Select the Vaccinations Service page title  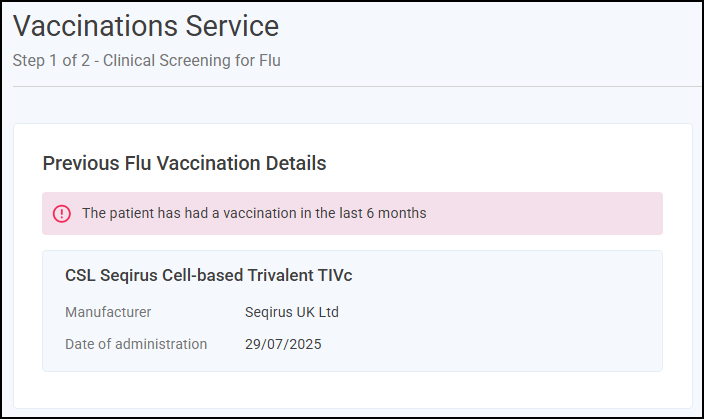[x=146, y=26]
